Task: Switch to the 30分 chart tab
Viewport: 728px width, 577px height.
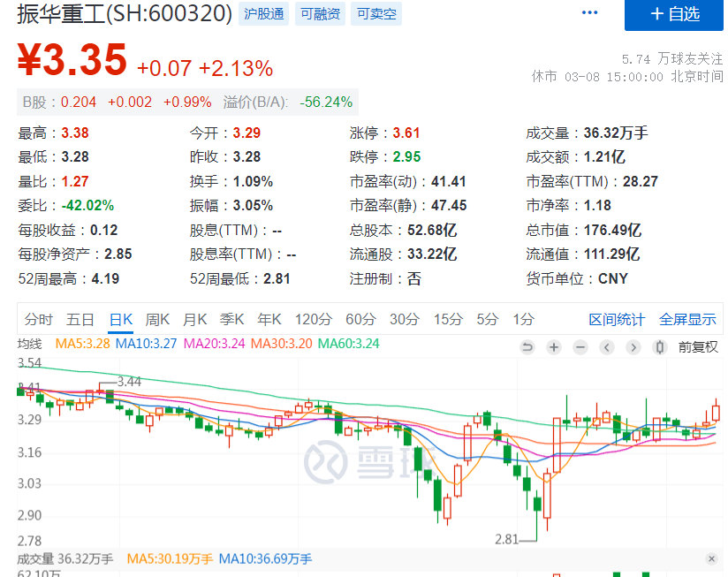Action: [x=405, y=319]
